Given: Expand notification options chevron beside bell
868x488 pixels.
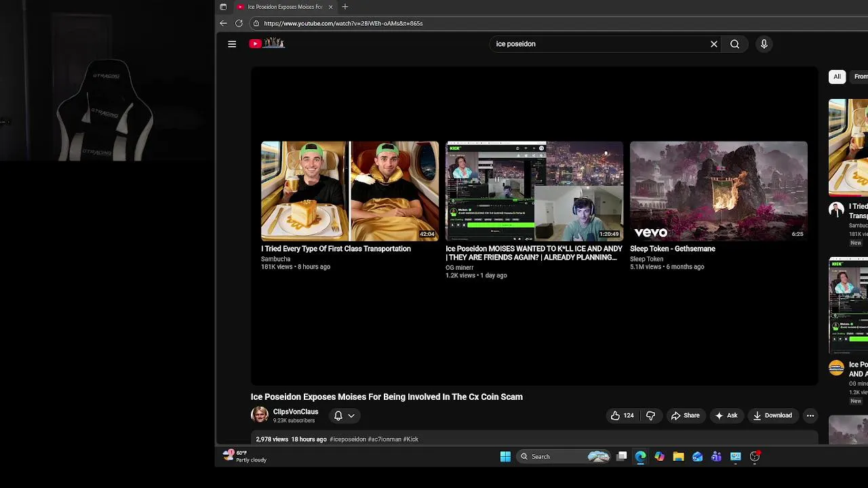Looking at the screenshot, I should tap(351, 415).
